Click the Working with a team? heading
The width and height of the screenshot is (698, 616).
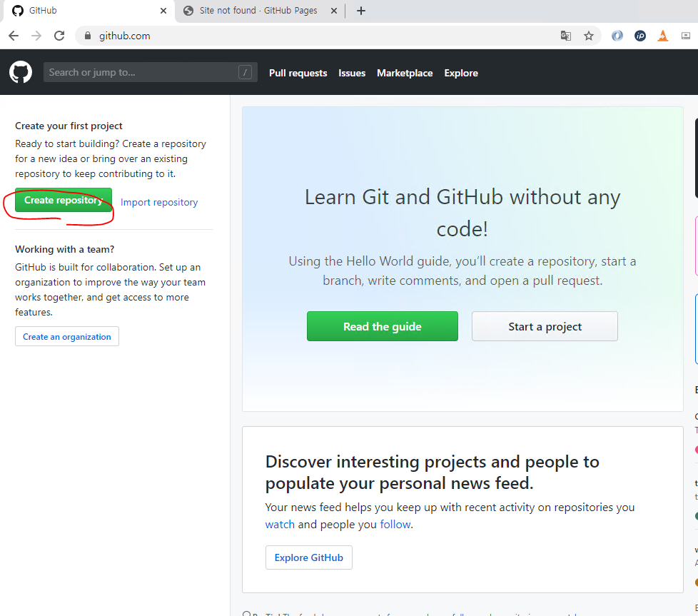coord(64,249)
